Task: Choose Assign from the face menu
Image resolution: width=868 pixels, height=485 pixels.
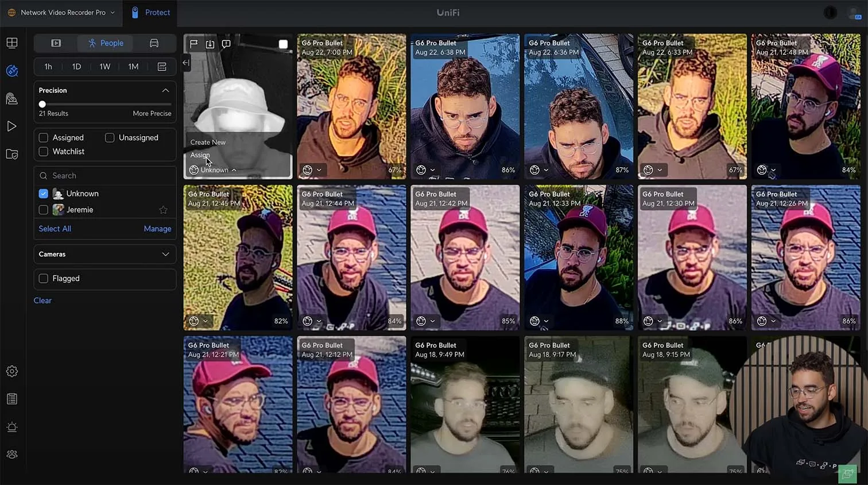Action: [x=200, y=155]
